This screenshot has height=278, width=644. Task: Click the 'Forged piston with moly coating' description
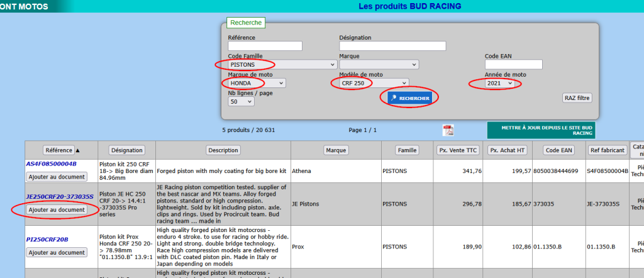[222, 171]
